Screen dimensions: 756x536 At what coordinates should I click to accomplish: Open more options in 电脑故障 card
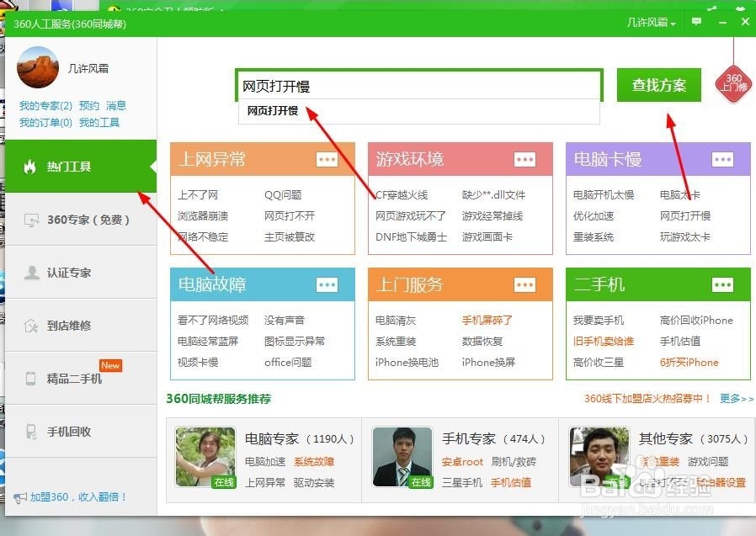click(x=327, y=284)
